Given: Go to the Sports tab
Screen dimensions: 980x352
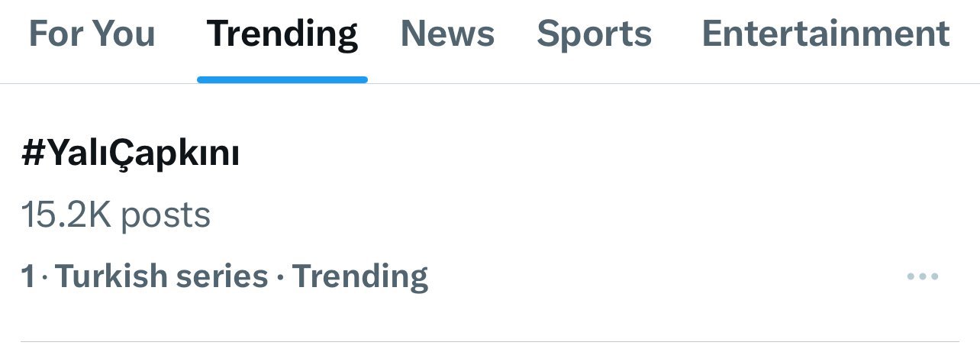Looking at the screenshot, I should (594, 34).
